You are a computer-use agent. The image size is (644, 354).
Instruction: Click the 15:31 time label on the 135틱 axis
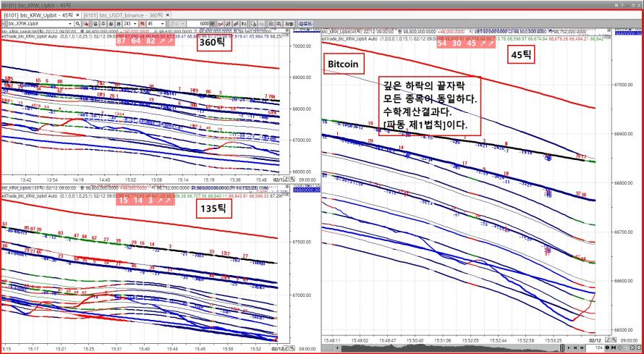click(x=116, y=349)
